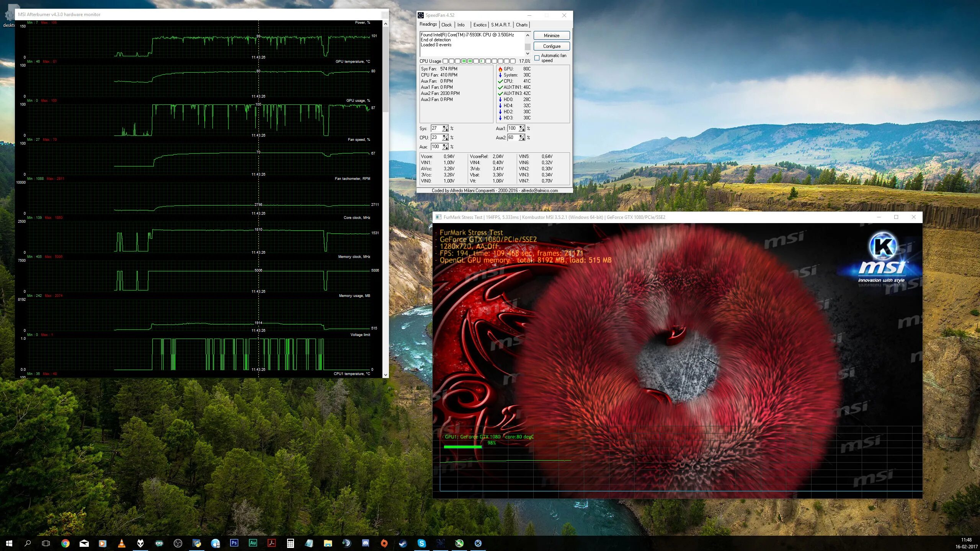Click the taskbar search magnifier icon
980x551 pixels.
[28, 543]
